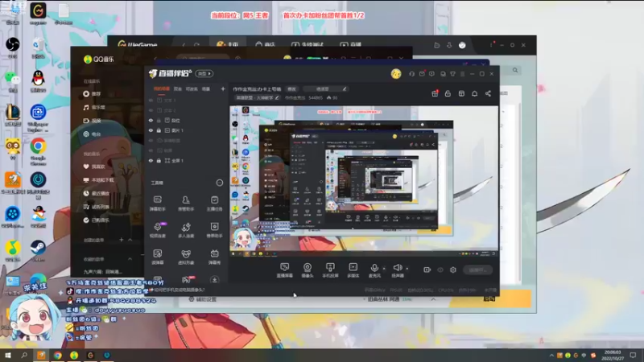Open the 弹幕助手 tool in the toolbox
Image resolution: width=644 pixels, height=362 pixels.
click(157, 203)
